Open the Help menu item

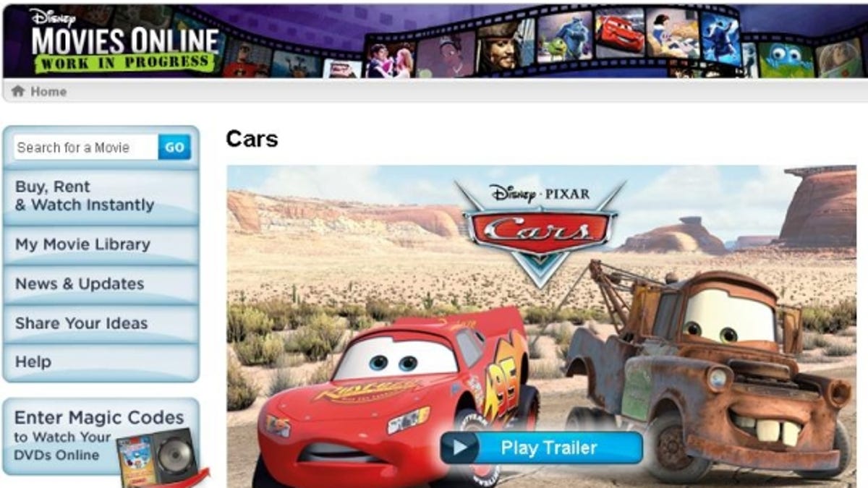tap(101, 361)
